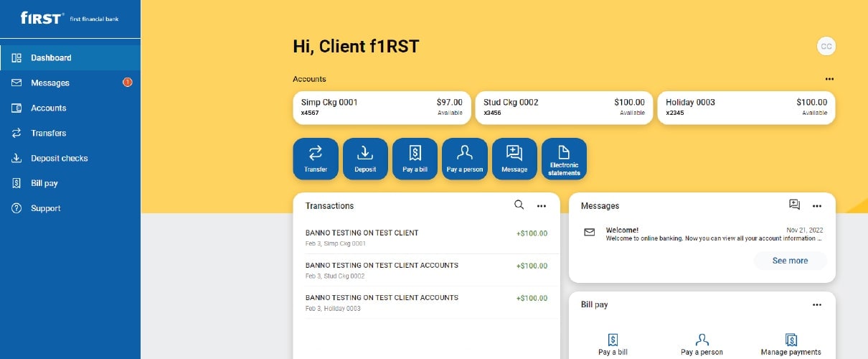868x359 pixels.
Task: Select Support from the sidebar
Action: pyautogui.click(x=45, y=208)
